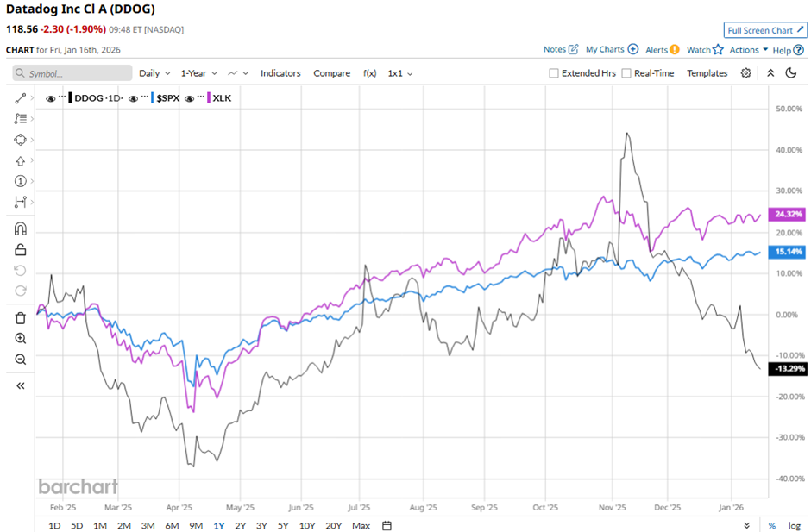
Task: Open the Actions dropdown menu
Action: pyautogui.click(x=748, y=50)
